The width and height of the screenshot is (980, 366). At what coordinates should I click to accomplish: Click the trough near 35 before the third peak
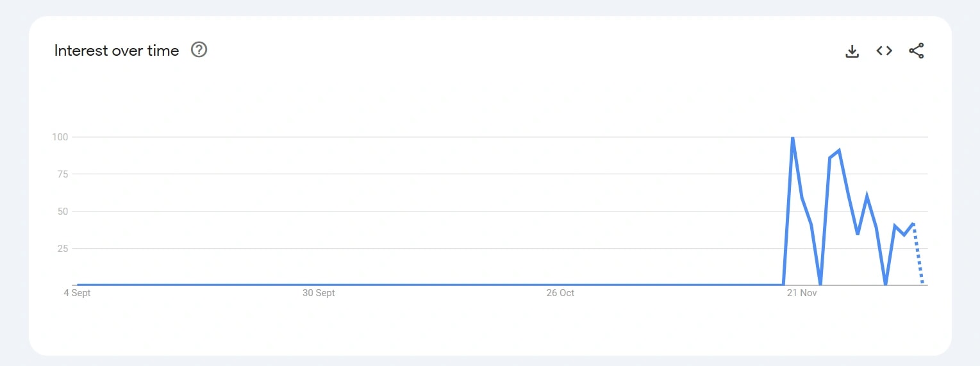858,233
